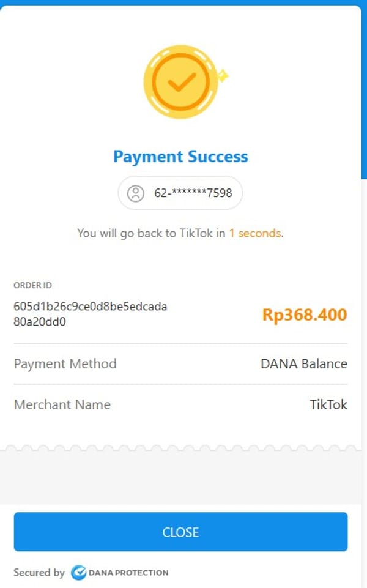Click the Merchant Name label
This screenshot has height=588, width=367.
click(62, 404)
